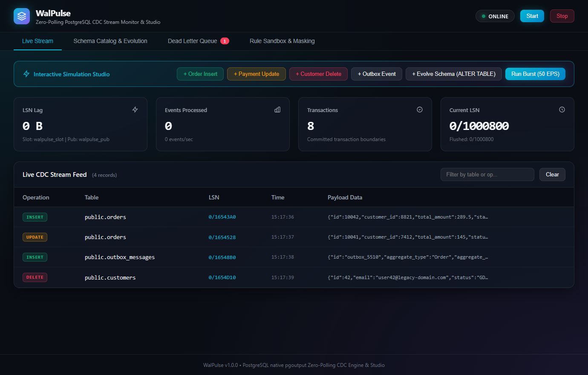
Task: Click the Interactive Simulation Studio bolt icon
Action: pos(26,74)
